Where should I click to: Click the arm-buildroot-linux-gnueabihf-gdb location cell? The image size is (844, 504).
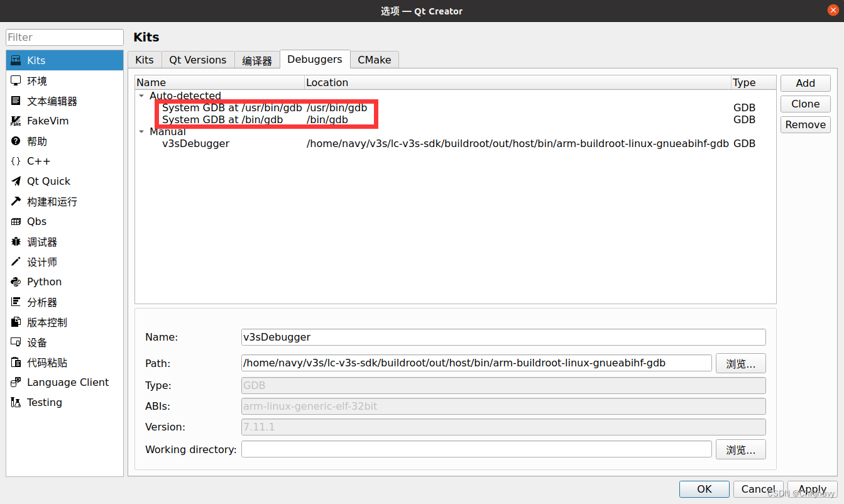[x=518, y=143]
